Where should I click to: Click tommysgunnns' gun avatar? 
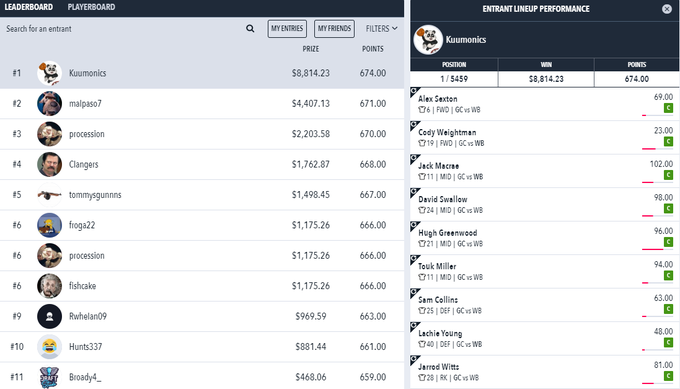pos(49,195)
